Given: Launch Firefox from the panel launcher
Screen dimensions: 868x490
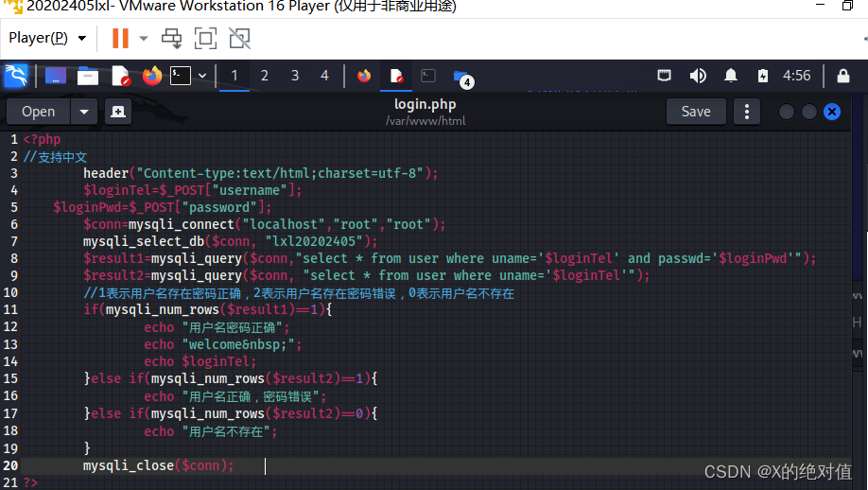Looking at the screenshot, I should pos(152,76).
